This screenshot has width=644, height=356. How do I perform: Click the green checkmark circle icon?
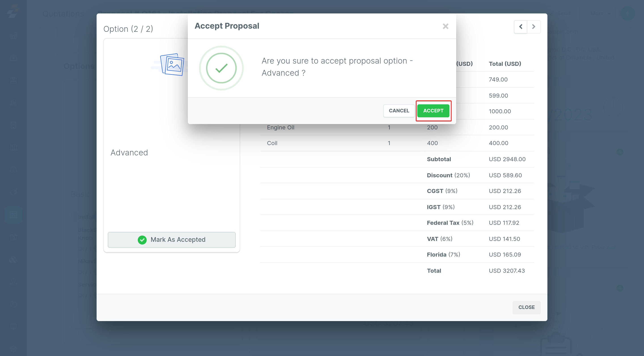[x=221, y=68]
